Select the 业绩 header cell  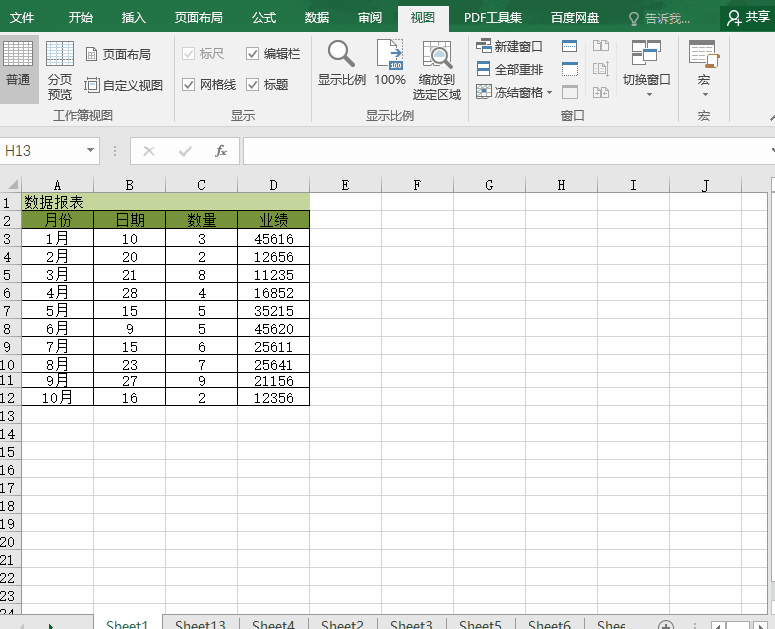pyautogui.click(x=273, y=220)
